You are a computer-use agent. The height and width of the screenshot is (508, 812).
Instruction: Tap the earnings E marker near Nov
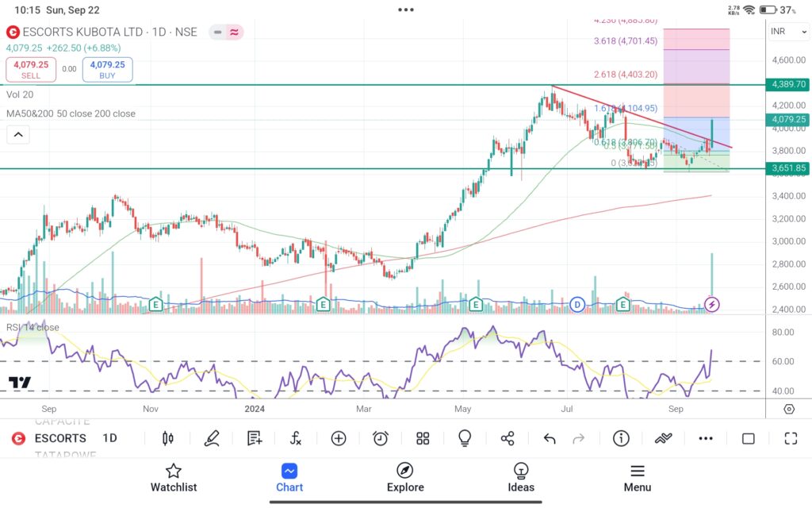[156, 304]
